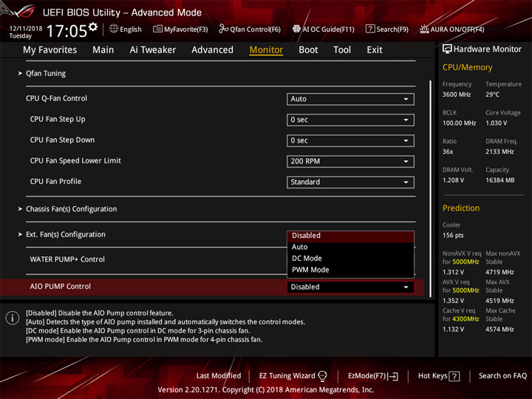
Task: Click CPU Fan Speed Lower Limit label
Action: tap(75, 161)
